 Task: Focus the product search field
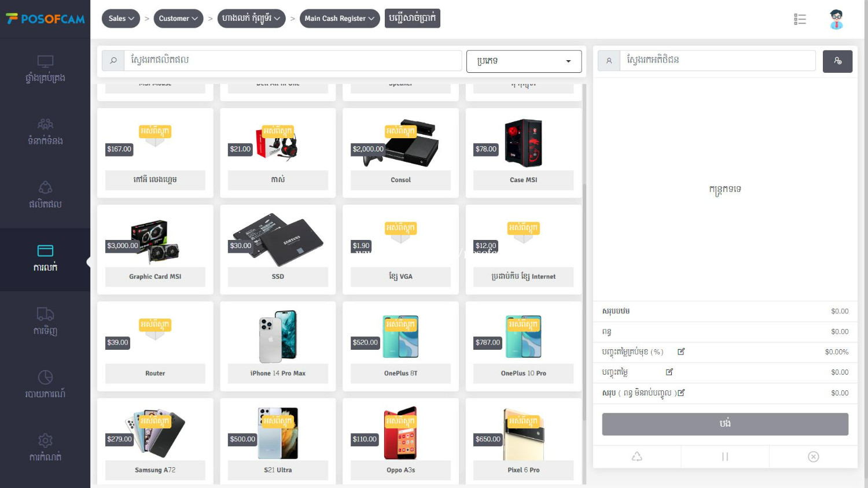click(293, 61)
